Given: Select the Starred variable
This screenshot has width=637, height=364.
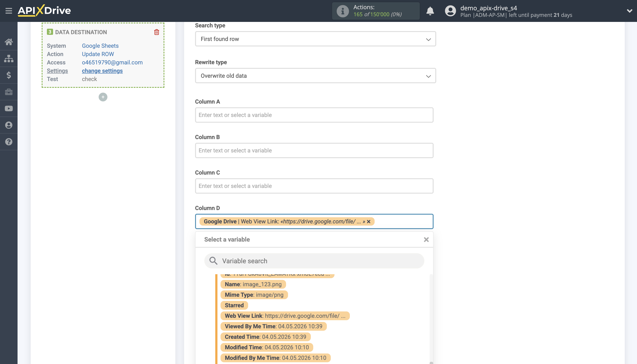Looking at the screenshot, I should [x=234, y=305].
